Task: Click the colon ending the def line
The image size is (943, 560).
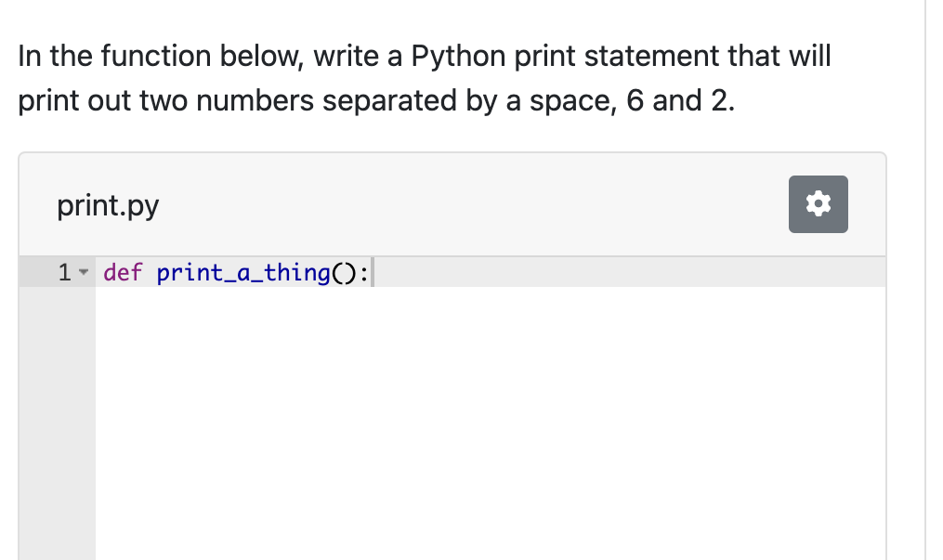Action: (364, 273)
